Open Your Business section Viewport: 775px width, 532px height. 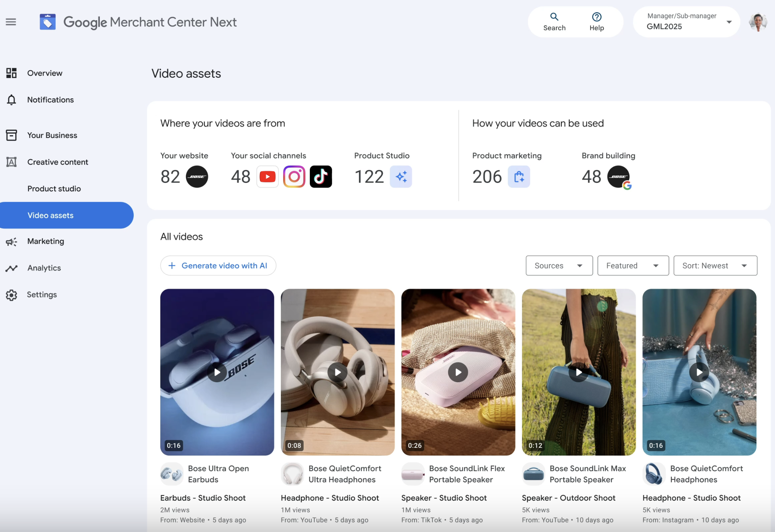coord(52,135)
